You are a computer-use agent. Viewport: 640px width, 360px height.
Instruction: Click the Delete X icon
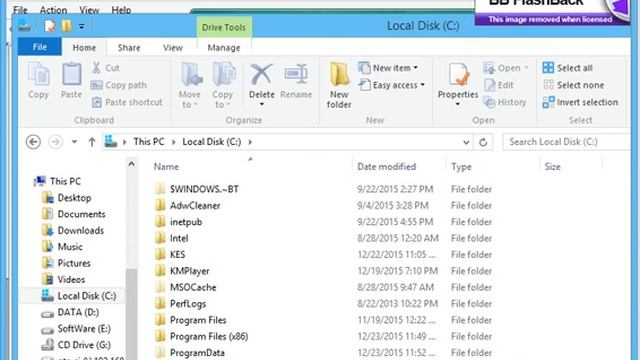click(262, 74)
